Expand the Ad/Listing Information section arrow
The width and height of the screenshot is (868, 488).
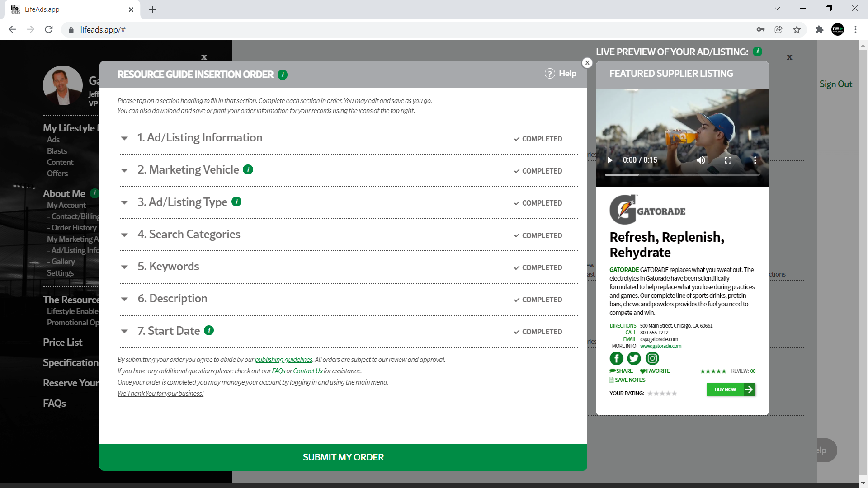pyautogui.click(x=124, y=138)
